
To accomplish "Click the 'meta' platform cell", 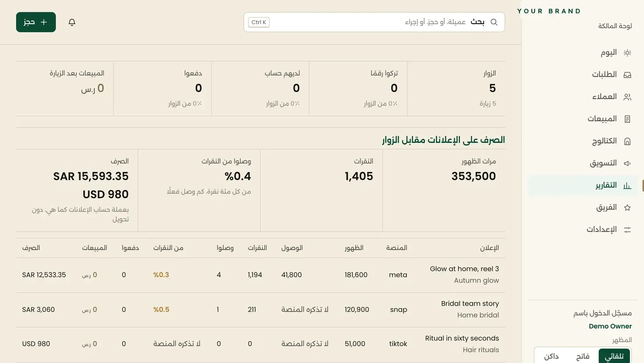I will pyautogui.click(x=398, y=275).
